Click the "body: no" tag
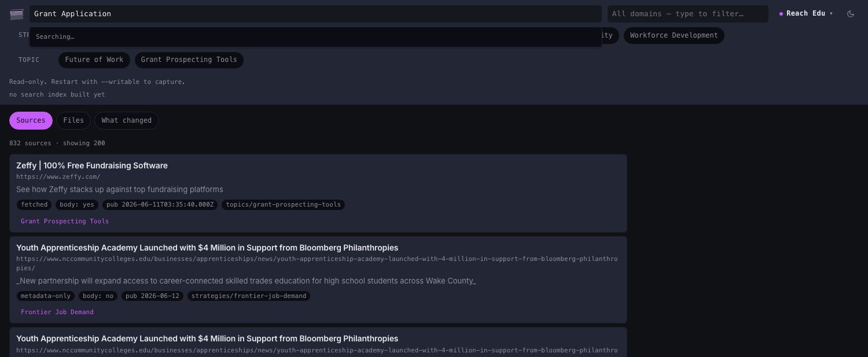 (98, 296)
